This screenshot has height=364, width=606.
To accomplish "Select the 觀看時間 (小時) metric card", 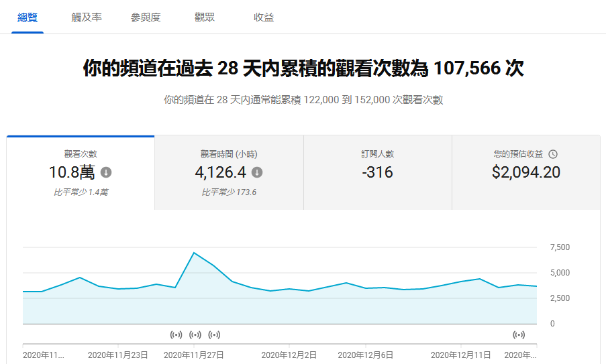I will pyautogui.click(x=230, y=172).
